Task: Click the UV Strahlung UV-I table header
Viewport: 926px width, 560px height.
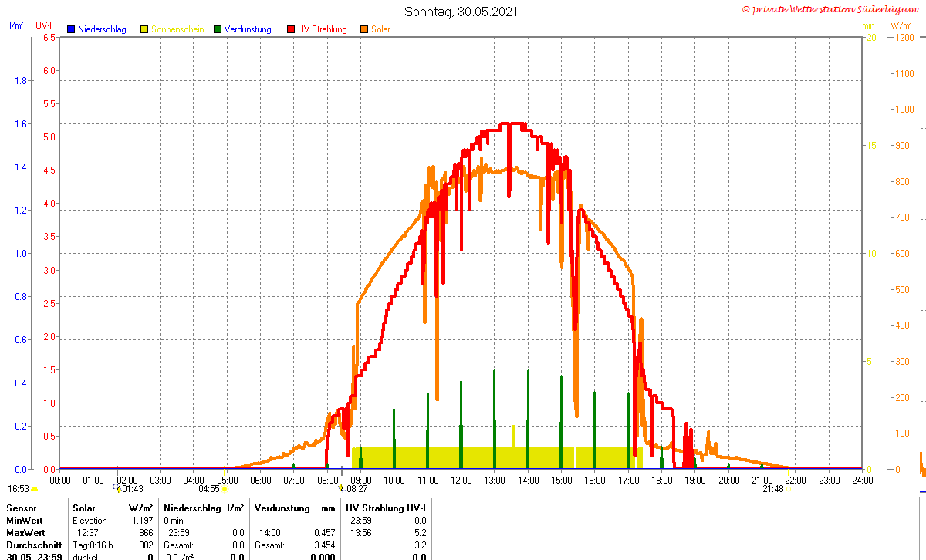Action: click(x=386, y=508)
